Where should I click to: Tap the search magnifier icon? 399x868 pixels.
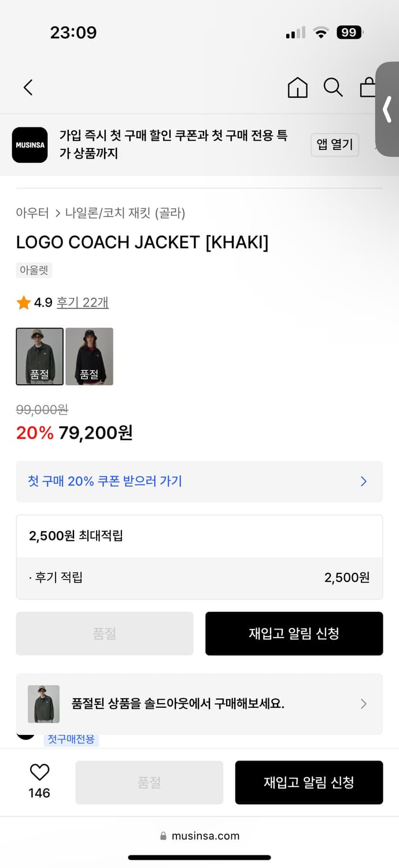click(333, 88)
